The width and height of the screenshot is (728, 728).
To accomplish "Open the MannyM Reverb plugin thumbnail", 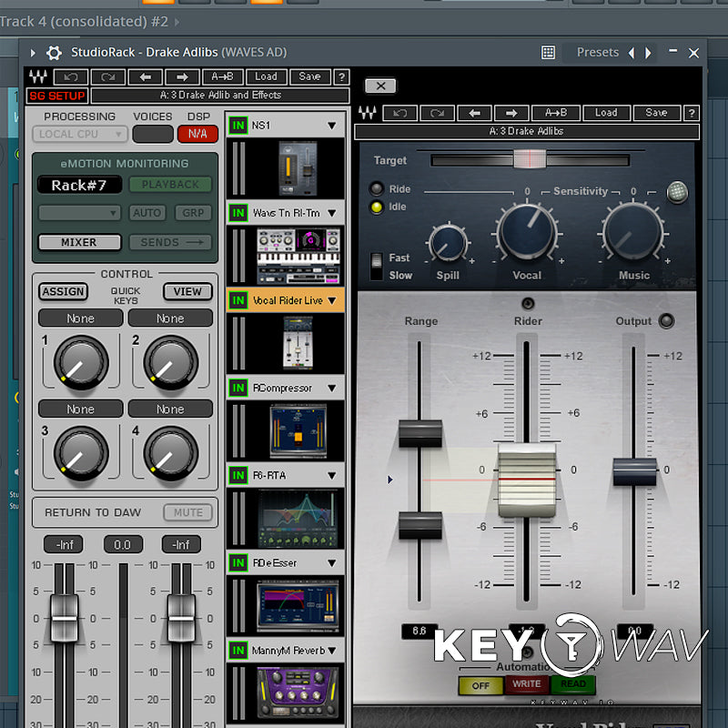I will tap(298, 693).
